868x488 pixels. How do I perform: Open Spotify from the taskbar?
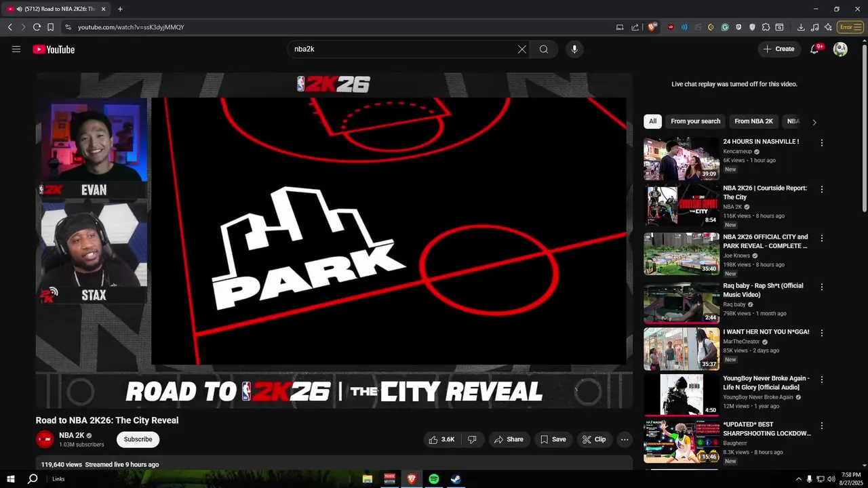click(434, 479)
